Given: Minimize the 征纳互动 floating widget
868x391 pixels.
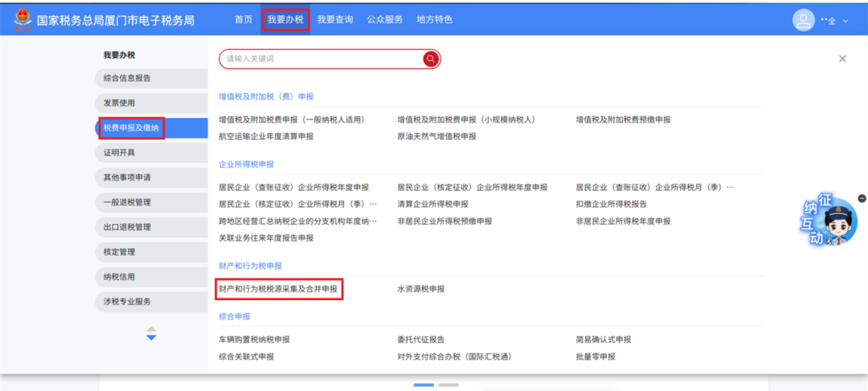Looking at the screenshot, I should (x=862, y=198).
